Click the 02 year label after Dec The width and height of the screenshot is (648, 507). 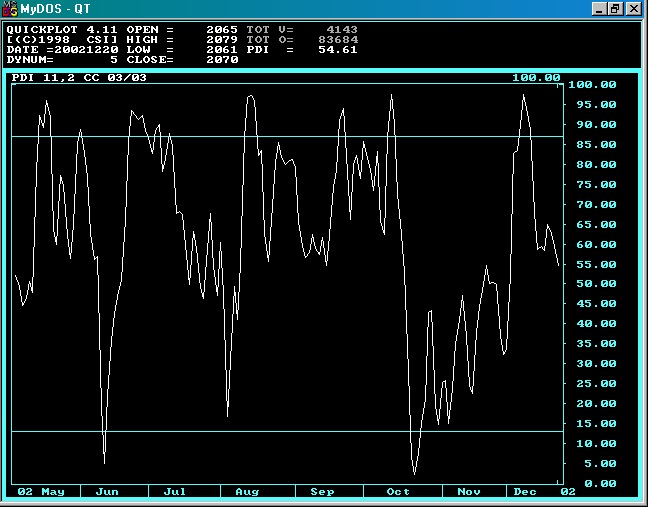(x=568, y=492)
